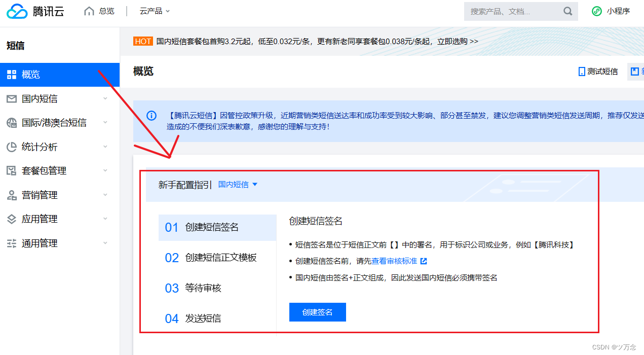Open the 小程序 green icon

coord(597,11)
